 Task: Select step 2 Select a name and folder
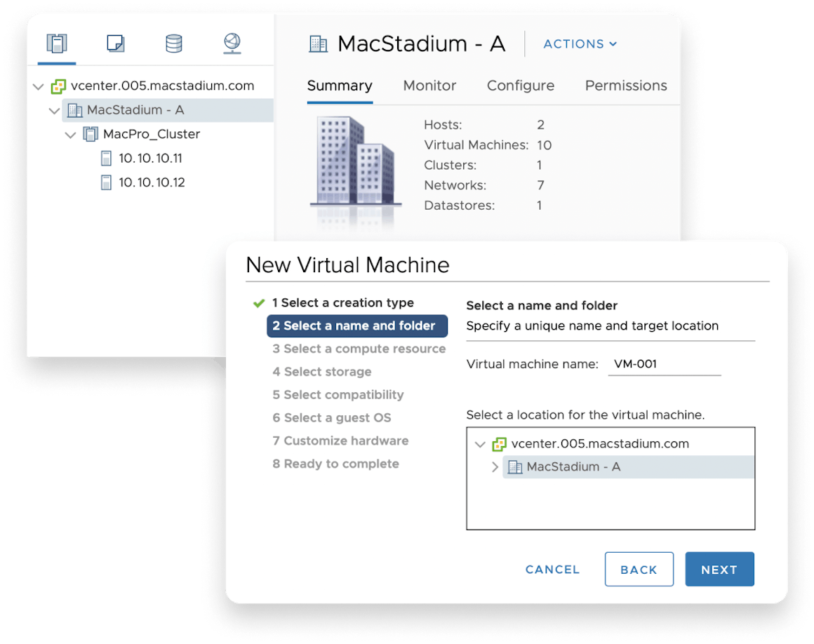(357, 326)
